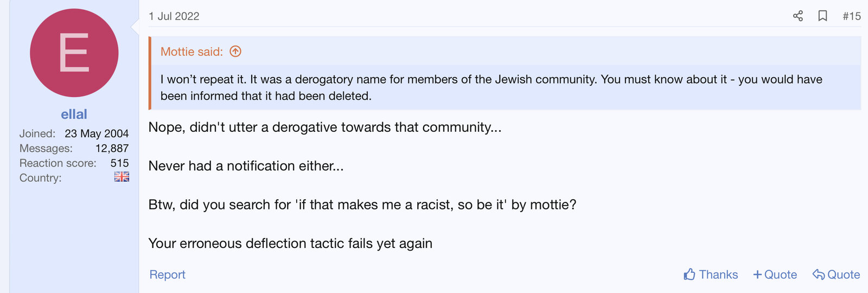Click the '23 May 2004' joined date
The height and width of the screenshot is (293, 868).
click(97, 133)
